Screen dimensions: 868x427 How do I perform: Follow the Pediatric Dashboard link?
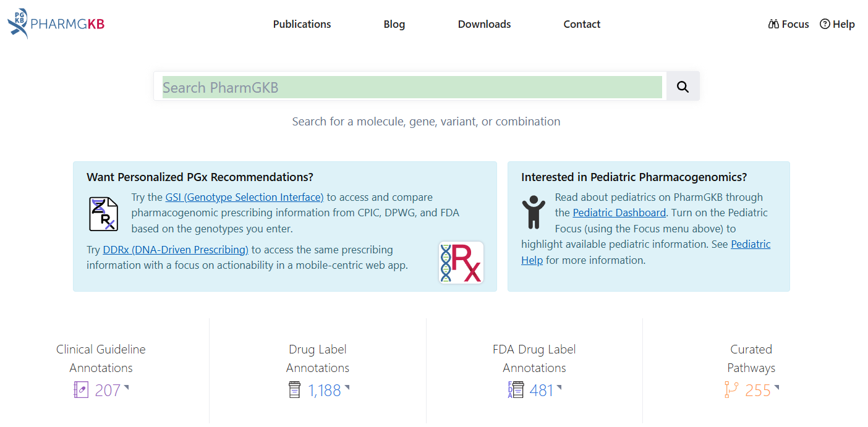(619, 213)
